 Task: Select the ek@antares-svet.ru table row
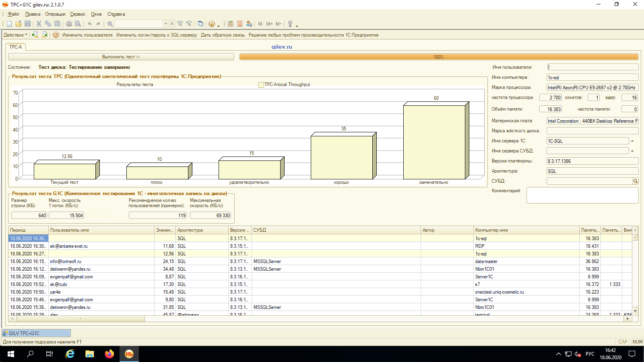320,246
